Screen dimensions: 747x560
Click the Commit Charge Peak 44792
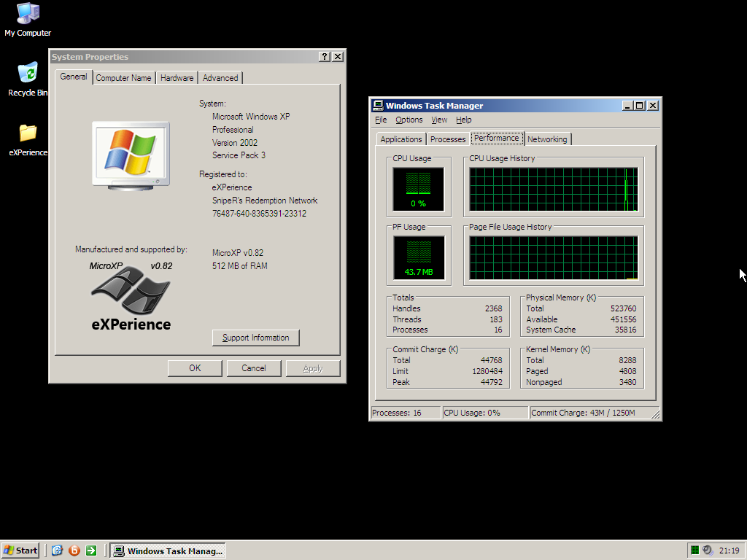point(492,382)
